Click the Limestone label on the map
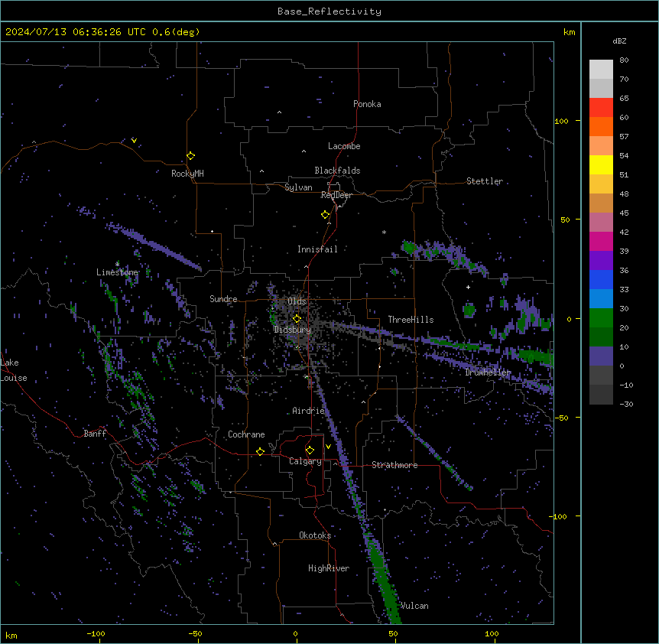Screen dimensions: 659x644 (x=117, y=272)
